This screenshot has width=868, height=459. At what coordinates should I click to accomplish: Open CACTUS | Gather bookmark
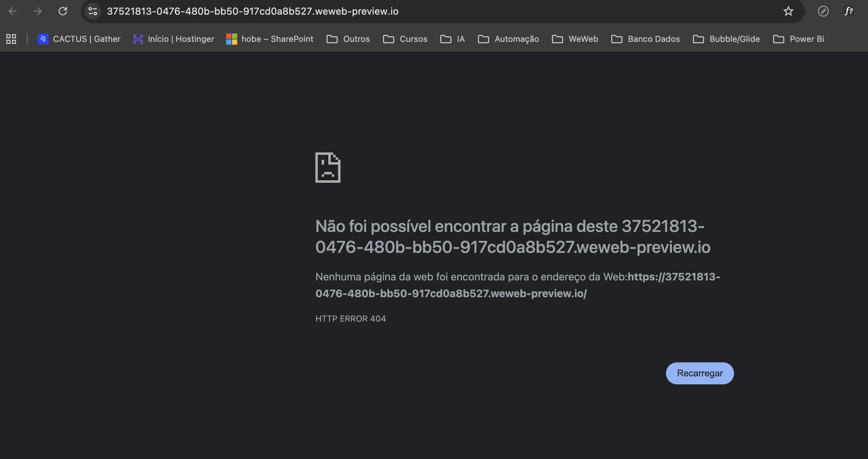pyautogui.click(x=79, y=39)
